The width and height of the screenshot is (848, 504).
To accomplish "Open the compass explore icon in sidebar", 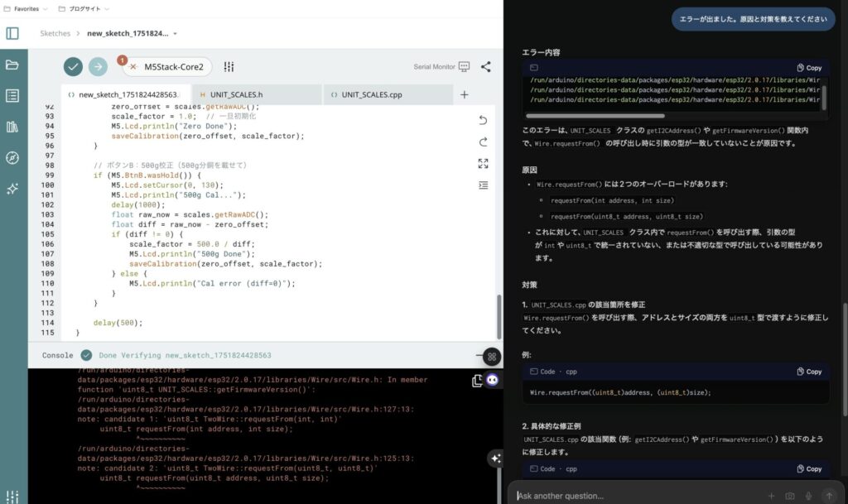I will coord(12,158).
